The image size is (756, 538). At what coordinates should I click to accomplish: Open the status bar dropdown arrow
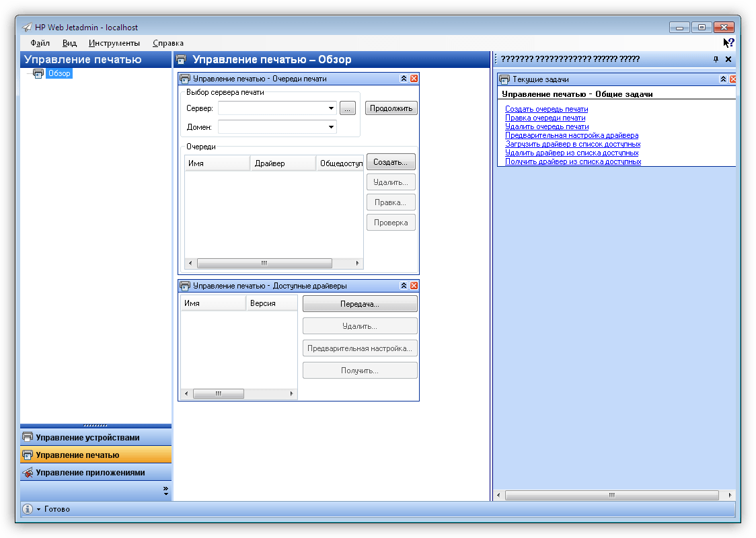pyautogui.click(x=38, y=510)
